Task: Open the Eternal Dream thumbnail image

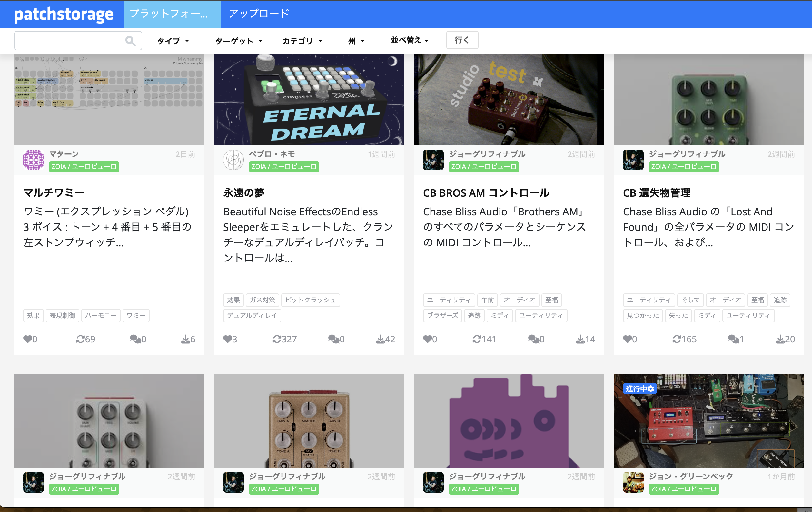Action: click(309, 99)
